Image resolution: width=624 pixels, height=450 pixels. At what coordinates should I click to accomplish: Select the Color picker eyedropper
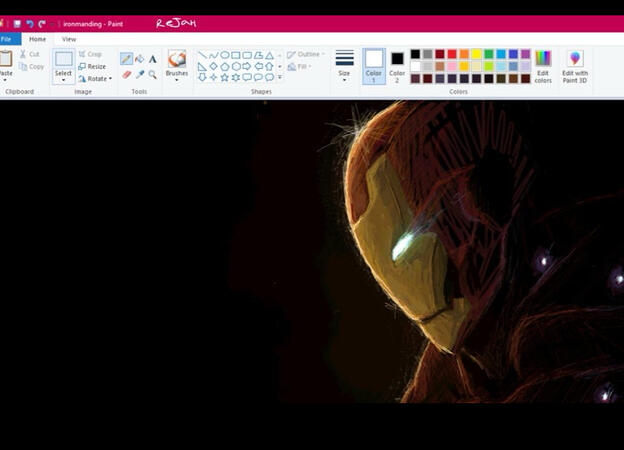coord(139,74)
